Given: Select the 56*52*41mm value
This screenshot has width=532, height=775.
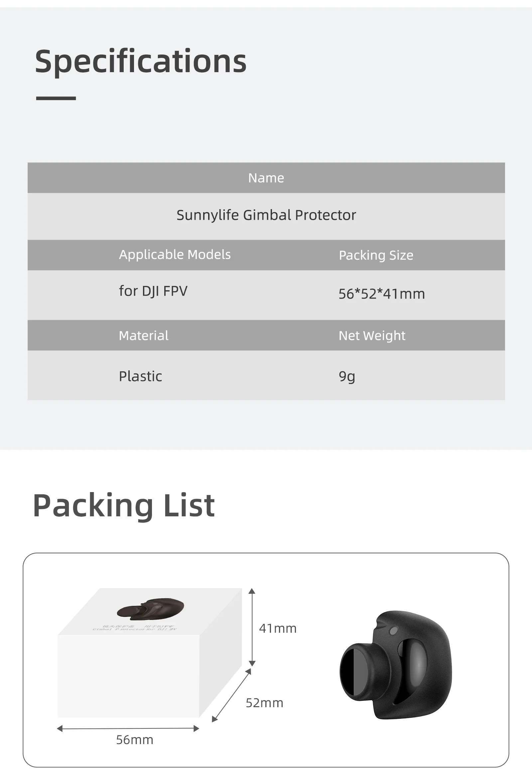Looking at the screenshot, I should [382, 294].
